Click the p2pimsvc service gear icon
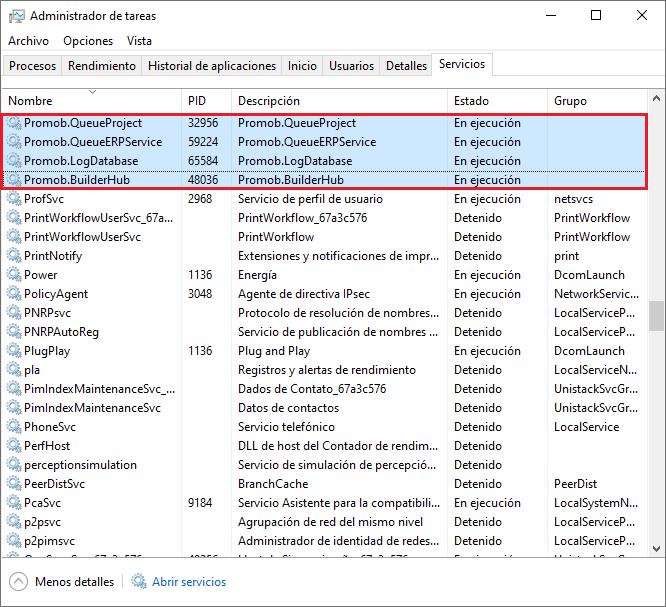The image size is (666, 607). pyautogui.click(x=14, y=541)
